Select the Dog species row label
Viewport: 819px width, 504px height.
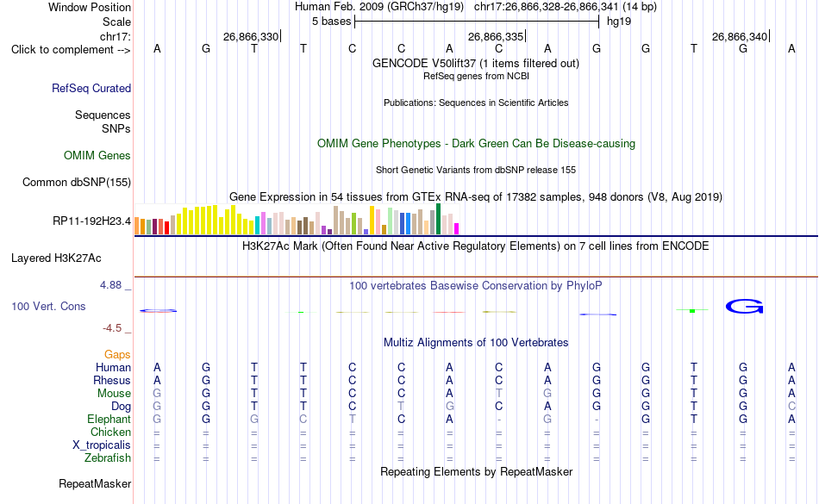click(x=122, y=406)
